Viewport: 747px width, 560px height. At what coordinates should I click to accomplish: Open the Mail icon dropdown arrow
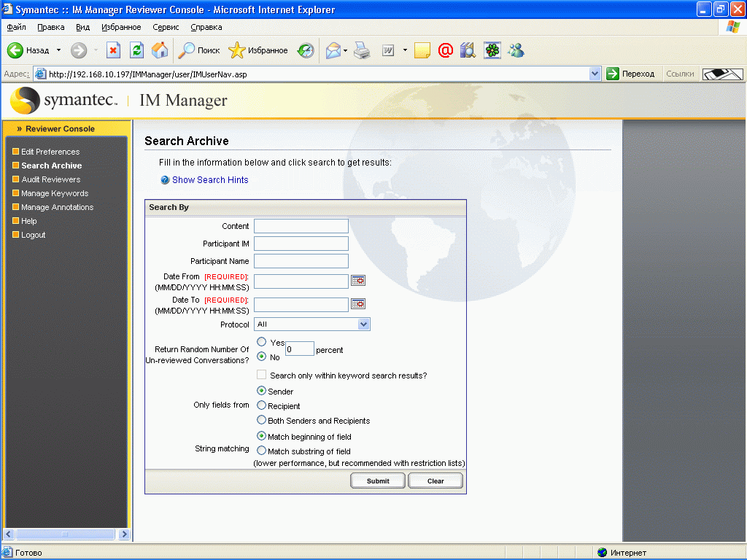(x=345, y=50)
